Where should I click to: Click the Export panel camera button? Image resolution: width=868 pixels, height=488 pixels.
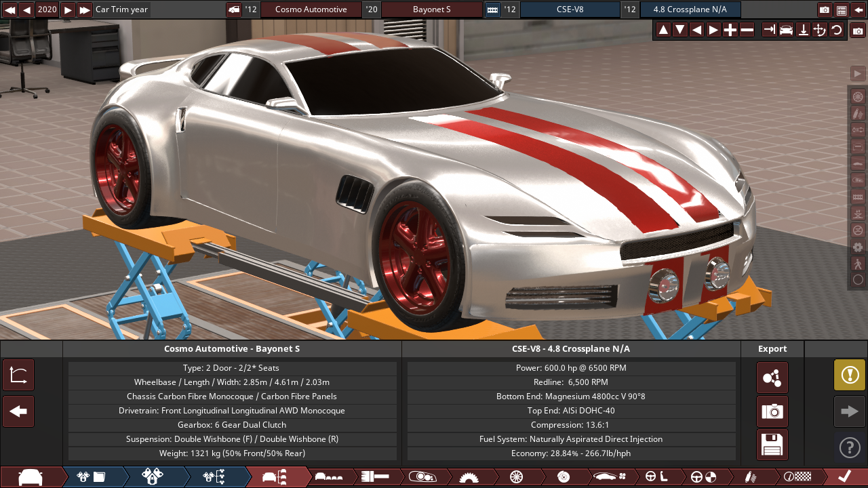(772, 411)
